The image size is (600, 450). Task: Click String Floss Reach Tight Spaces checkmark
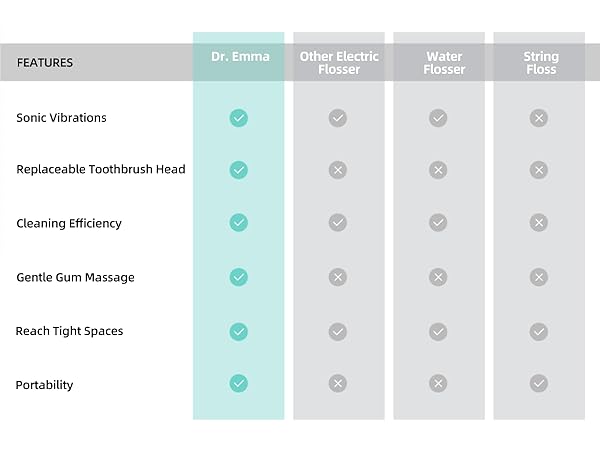pyautogui.click(x=539, y=331)
